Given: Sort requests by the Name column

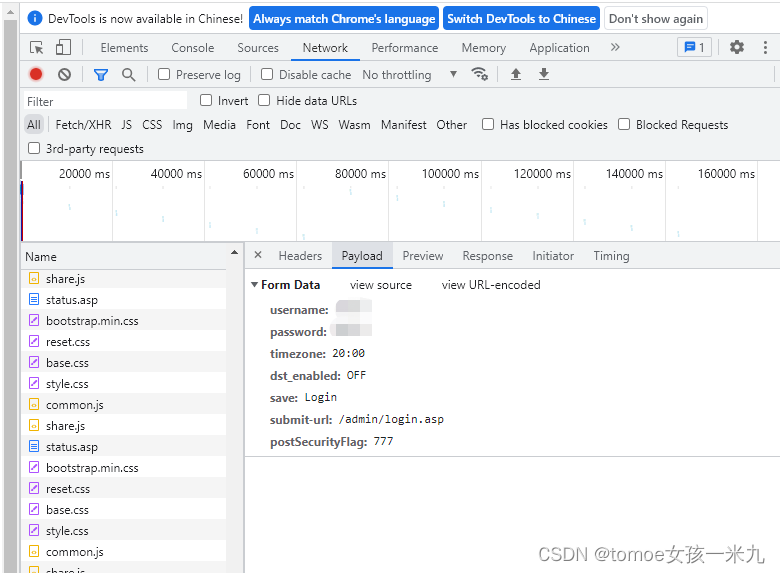Looking at the screenshot, I should [124, 257].
